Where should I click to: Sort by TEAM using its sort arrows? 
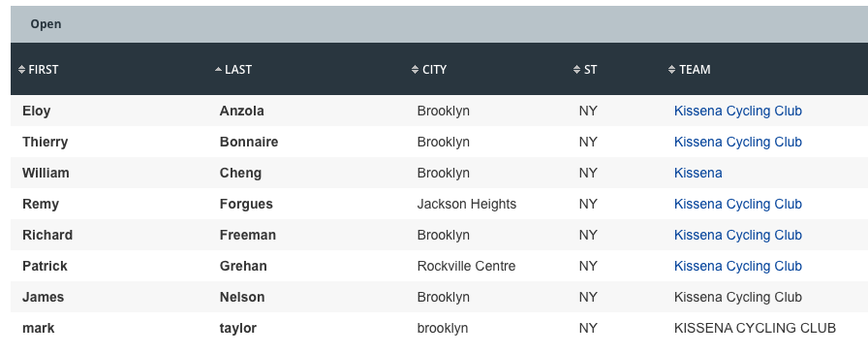coord(671,69)
